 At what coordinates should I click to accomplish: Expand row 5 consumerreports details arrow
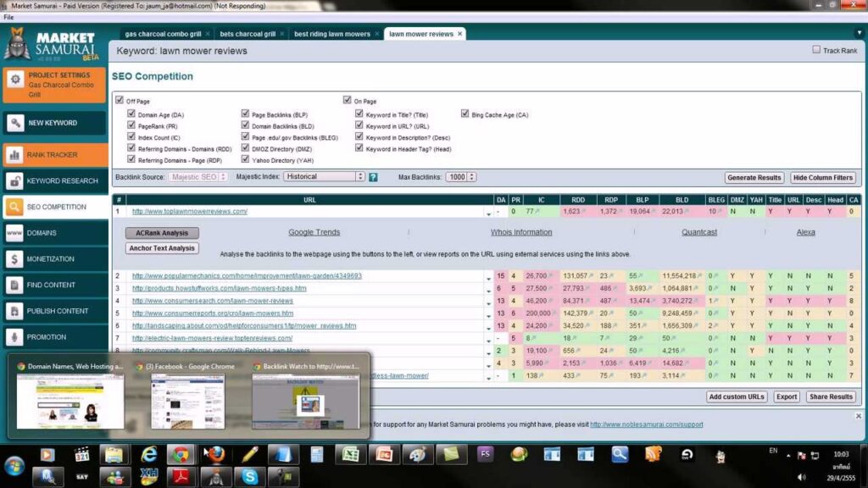488,315
